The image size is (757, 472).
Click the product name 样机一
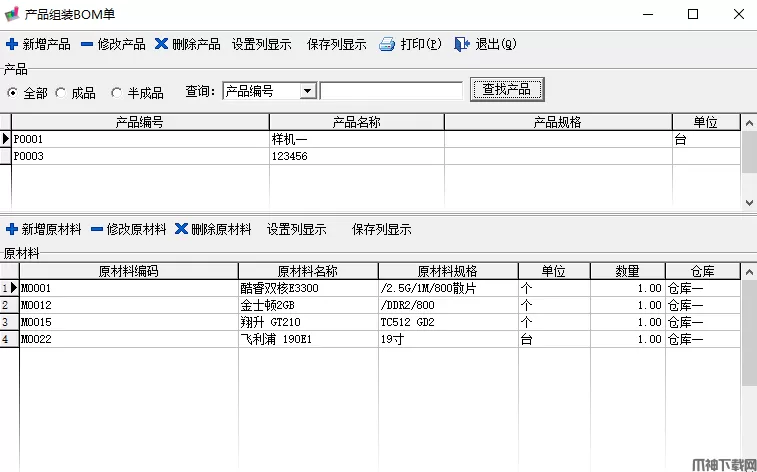(x=290, y=139)
